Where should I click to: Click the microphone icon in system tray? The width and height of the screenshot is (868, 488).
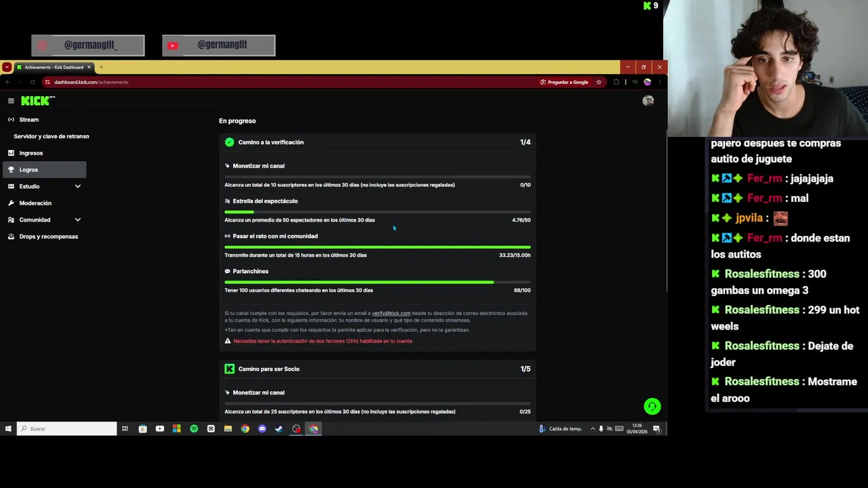(x=601, y=428)
